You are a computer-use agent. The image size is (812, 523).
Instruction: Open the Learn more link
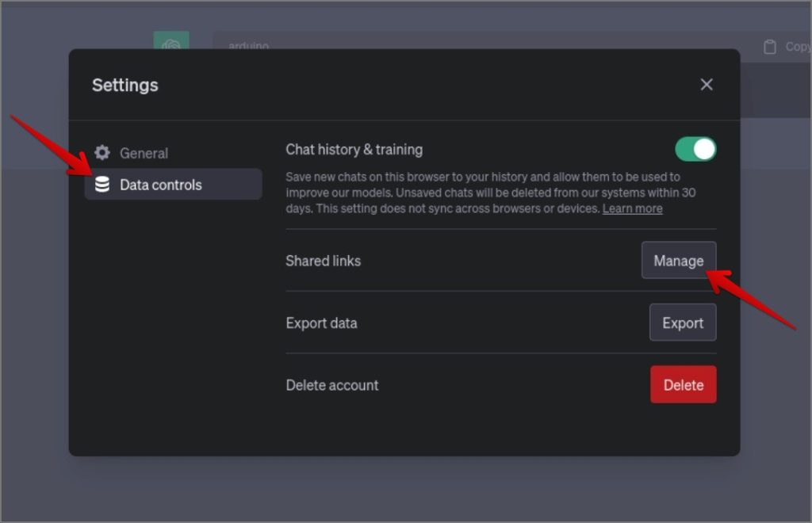point(632,208)
